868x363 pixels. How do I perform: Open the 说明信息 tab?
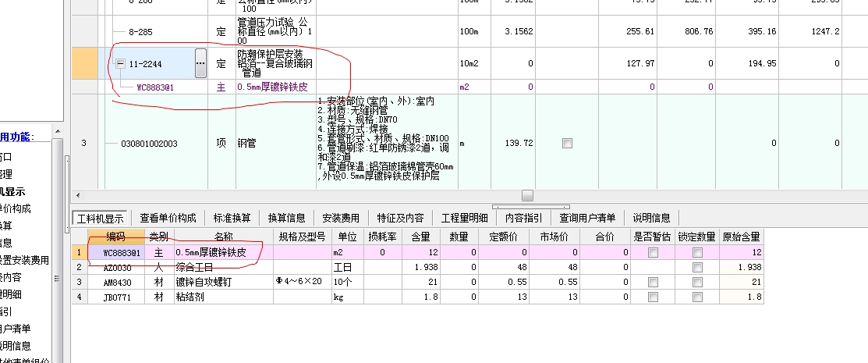(x=651, y=218)
